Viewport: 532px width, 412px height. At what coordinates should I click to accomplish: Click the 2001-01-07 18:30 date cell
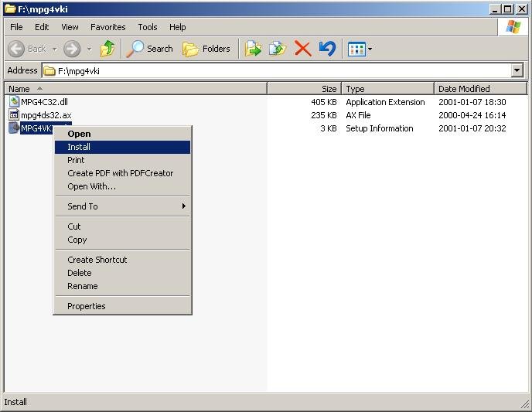click(472, 102)
